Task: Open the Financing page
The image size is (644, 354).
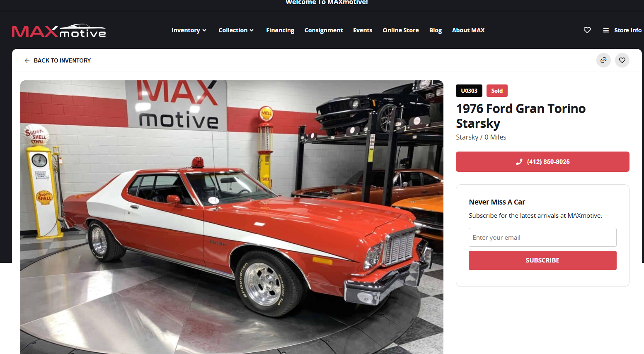Action: [x=280, y=30]
